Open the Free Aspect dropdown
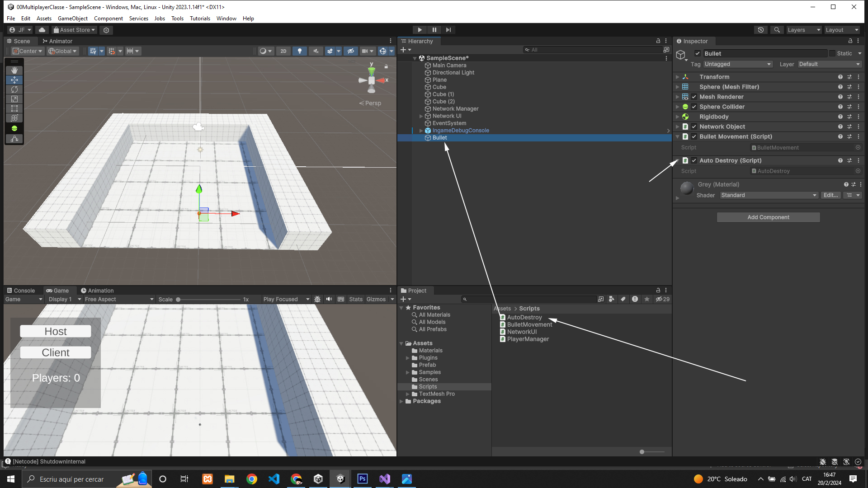 (x=119, y=299)
